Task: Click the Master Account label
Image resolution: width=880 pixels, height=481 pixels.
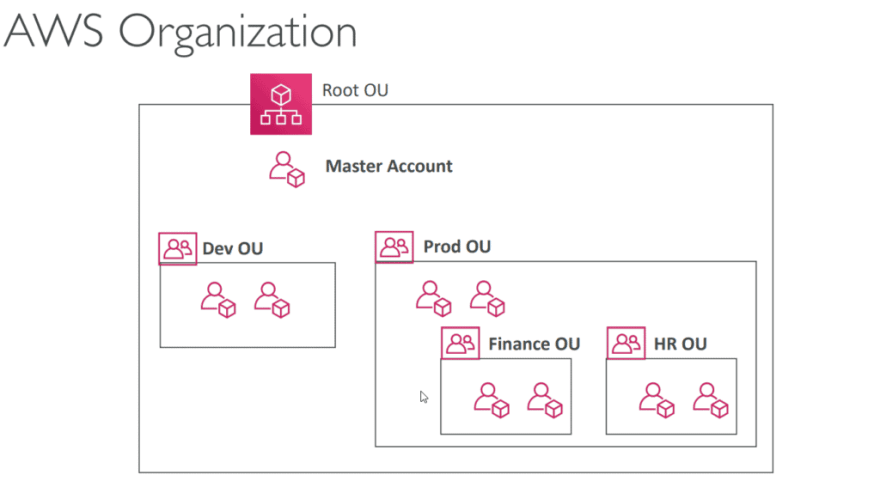Action: click(x=389, y=166)
